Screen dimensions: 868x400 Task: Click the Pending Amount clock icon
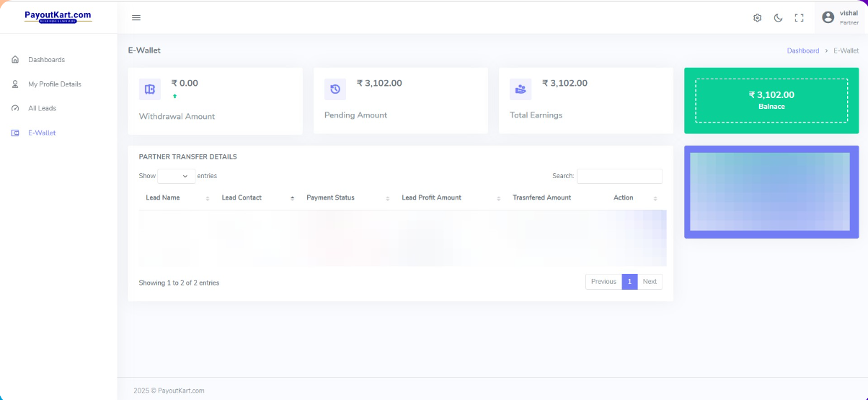(335, 89)
